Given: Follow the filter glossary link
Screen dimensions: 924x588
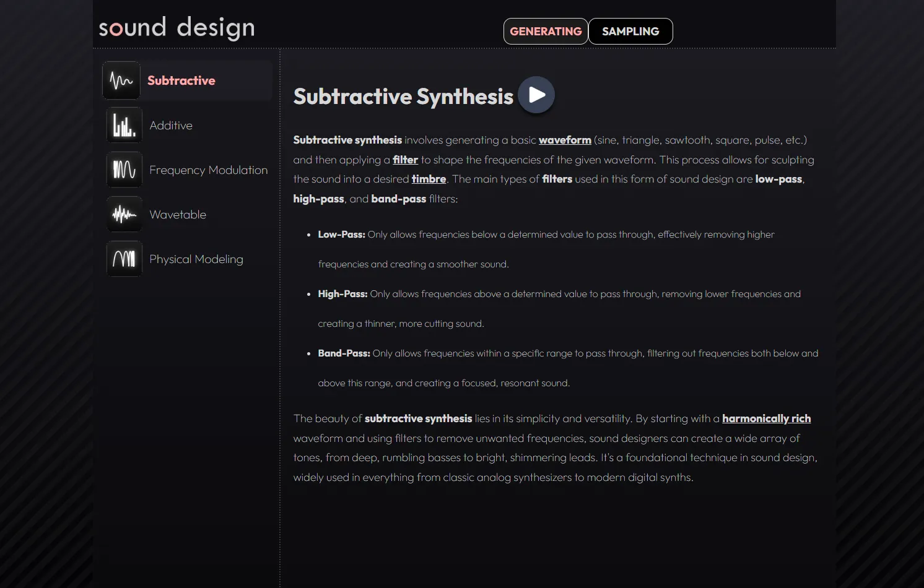Looking at the screenshot, I should [406, 160].
